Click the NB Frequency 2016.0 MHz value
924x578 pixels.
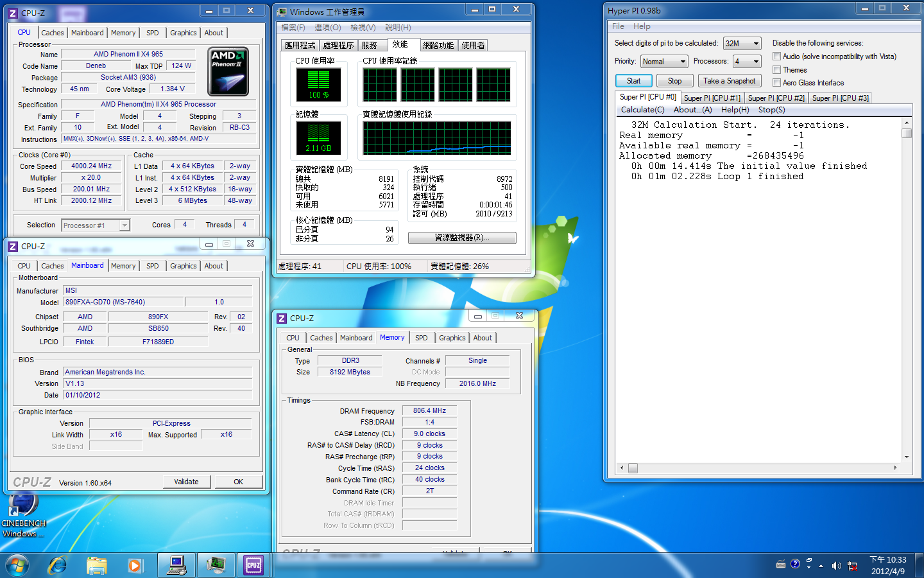click(x=477, y=383)
